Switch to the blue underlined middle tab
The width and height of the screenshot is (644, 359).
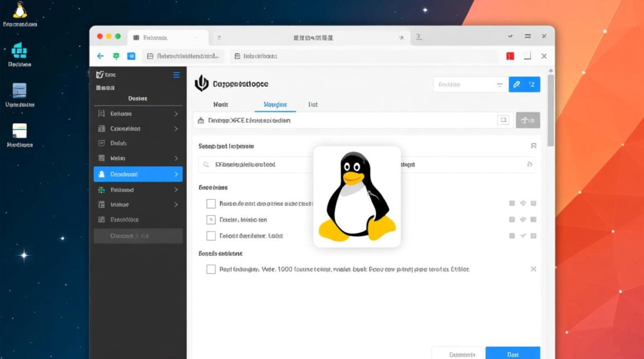tap(275, 104)
